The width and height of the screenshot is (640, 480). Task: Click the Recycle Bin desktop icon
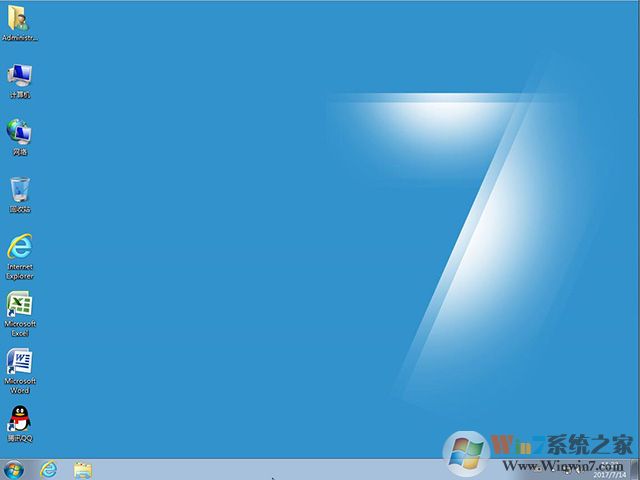click(20, 189)
